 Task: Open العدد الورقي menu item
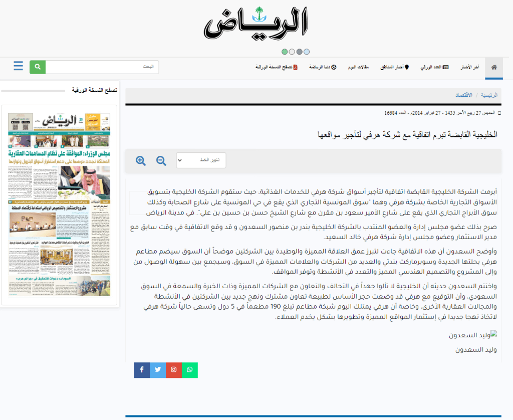(x=434, y=67)
